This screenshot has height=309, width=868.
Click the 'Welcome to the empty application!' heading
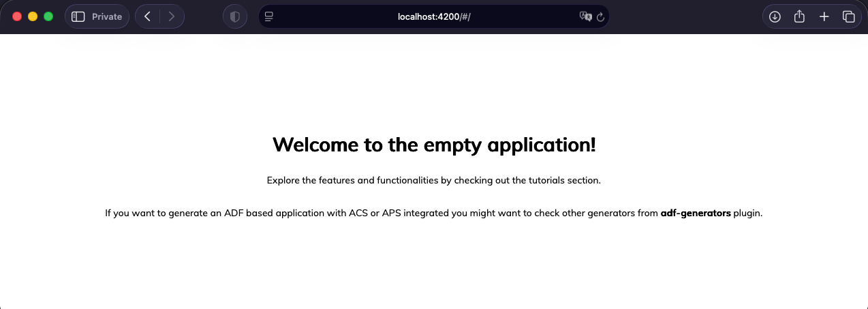pyautogui.click(x=434, y=145)
